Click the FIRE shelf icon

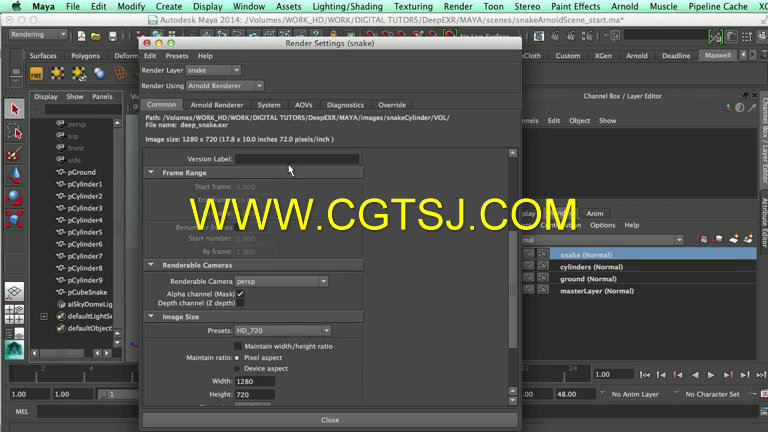pyautogui.click(x=36, y=74)
